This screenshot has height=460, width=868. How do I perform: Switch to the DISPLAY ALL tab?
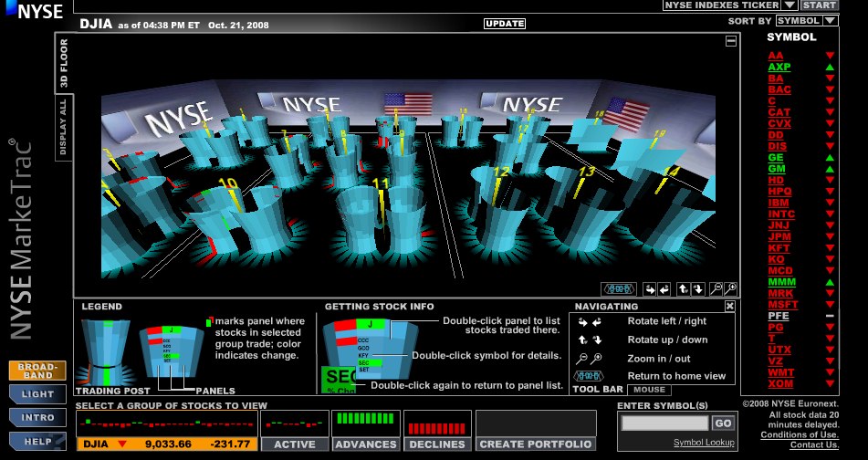click(x=64, y=127)
